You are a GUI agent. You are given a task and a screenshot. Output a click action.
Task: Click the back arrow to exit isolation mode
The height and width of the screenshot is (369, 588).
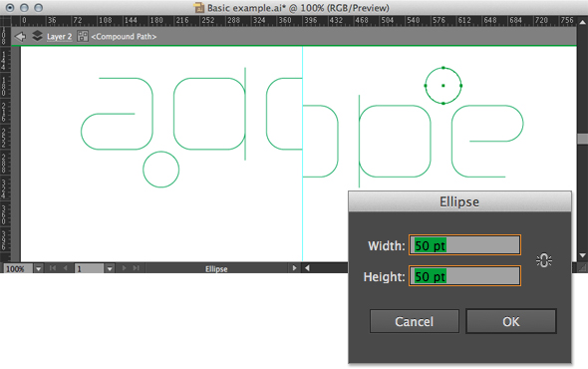[20, 37]
